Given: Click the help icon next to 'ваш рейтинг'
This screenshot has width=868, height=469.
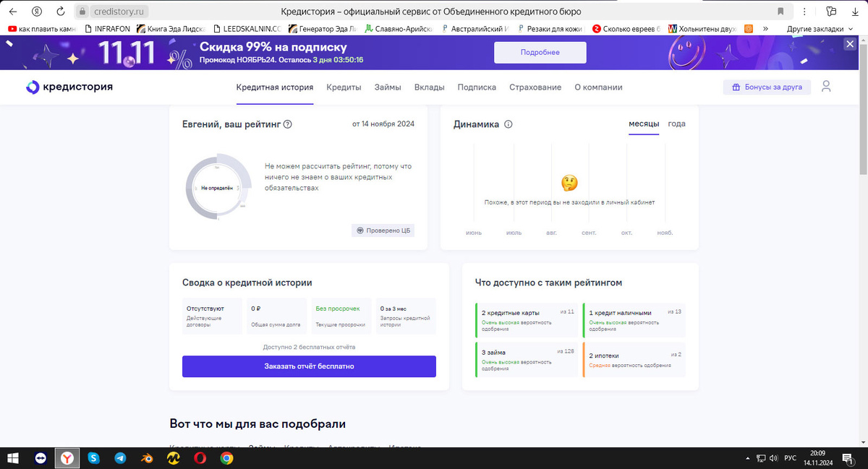Looking at the screenshot, I should (288, 124).
